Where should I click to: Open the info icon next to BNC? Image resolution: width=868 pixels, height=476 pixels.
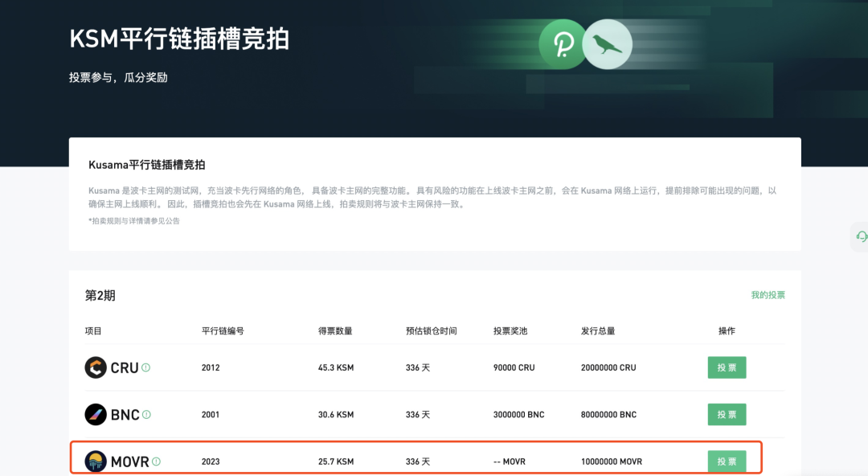(146, 415)
